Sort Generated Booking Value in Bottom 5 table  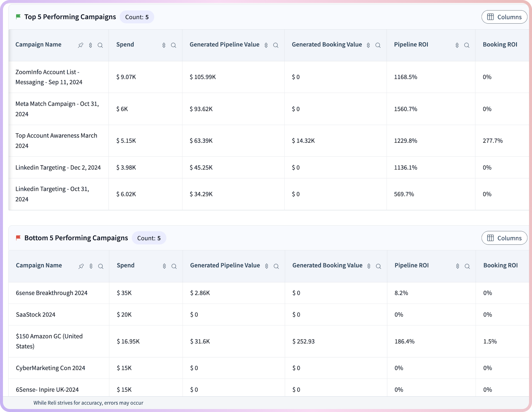click(369, 266)
